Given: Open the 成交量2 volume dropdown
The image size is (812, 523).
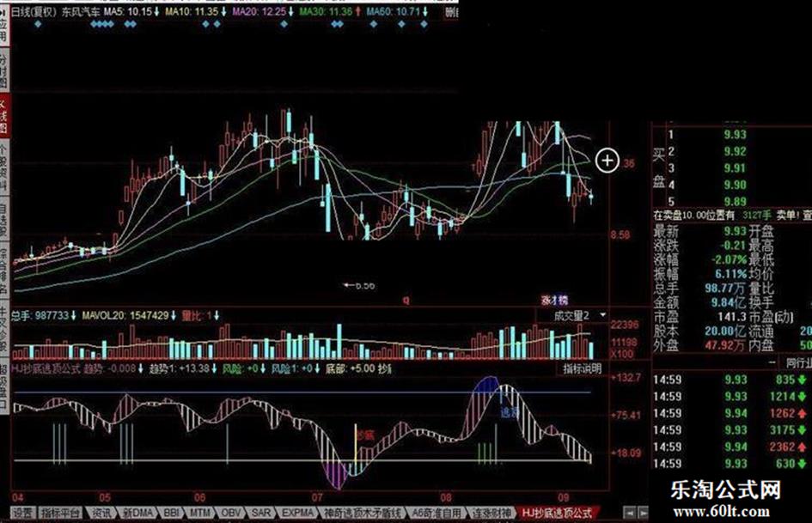Looking at the screenshot, I should click(x=603, y=315).
